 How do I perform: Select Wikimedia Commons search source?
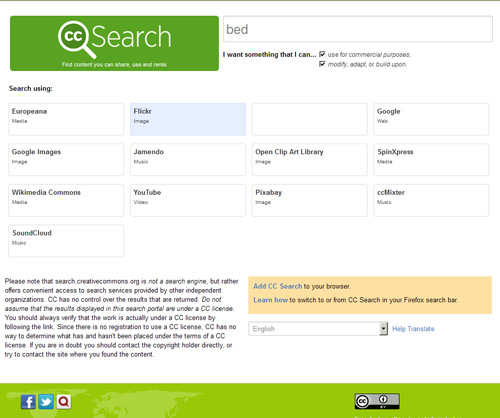(x=66, y=200)
